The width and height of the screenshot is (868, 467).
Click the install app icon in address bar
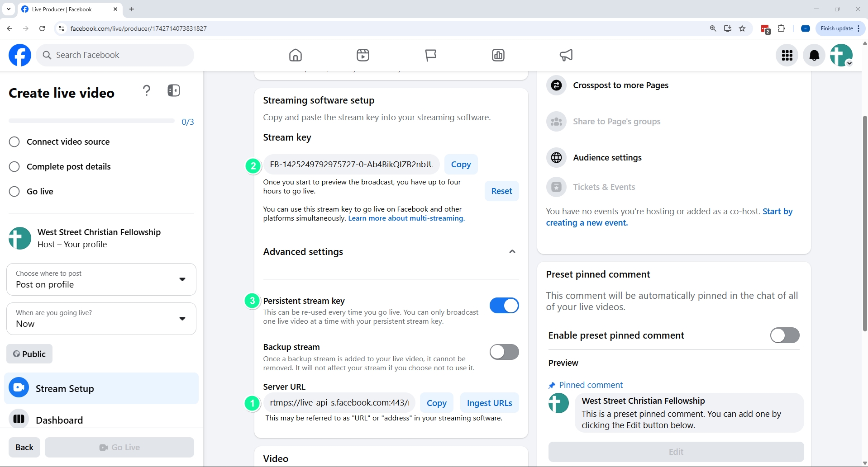(727, 28)
